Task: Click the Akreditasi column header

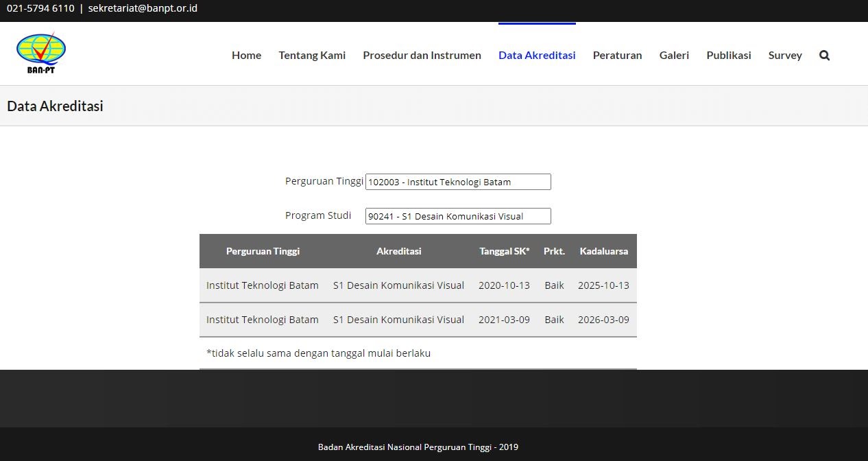Action: tap(398, 251)
